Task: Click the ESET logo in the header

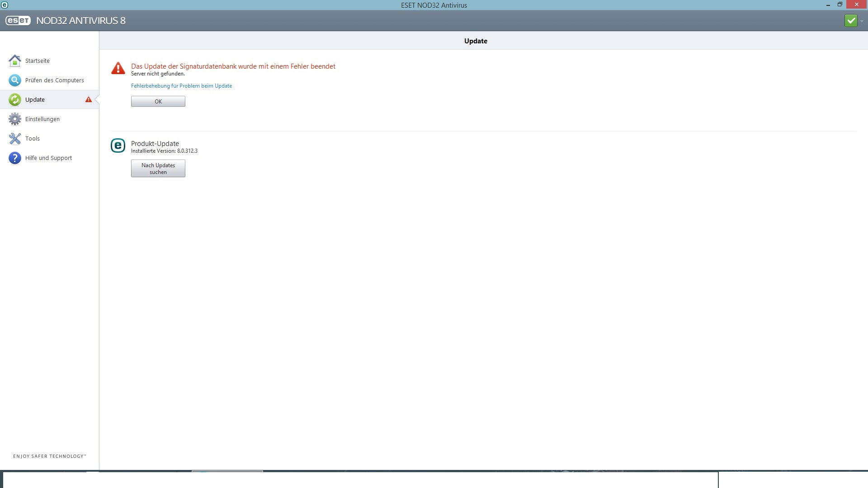Action: 18,21
